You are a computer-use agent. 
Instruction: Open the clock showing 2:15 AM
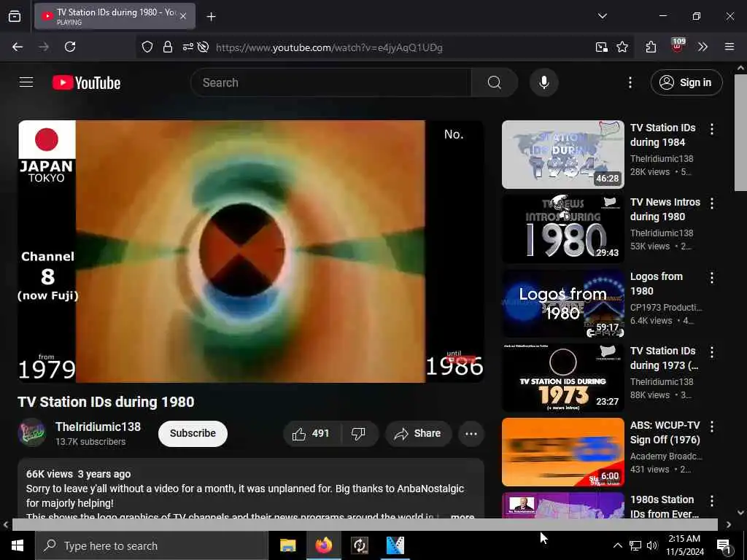tap(684, 545)
